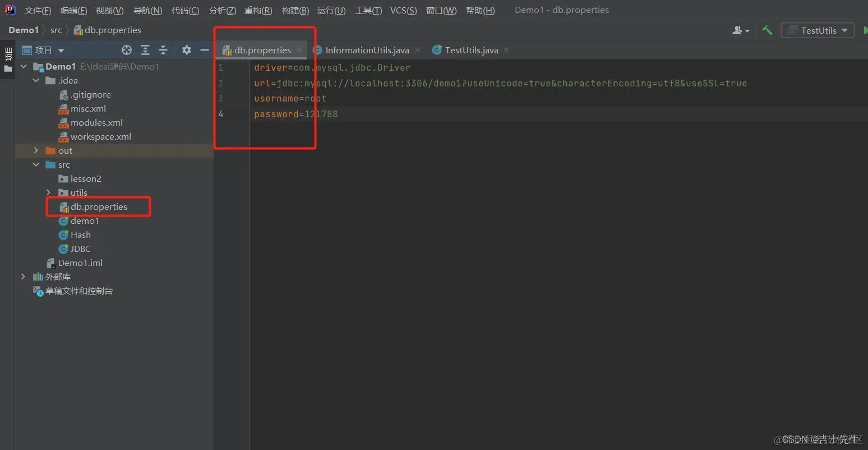Click the Select Opened File locate icon
Image resolution: width=868 pixels, height=450 pixels.
coord(127,50)
